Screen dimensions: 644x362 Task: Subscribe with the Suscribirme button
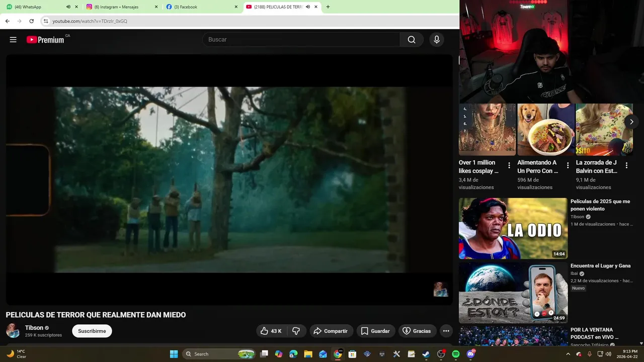tap(92, 331)
